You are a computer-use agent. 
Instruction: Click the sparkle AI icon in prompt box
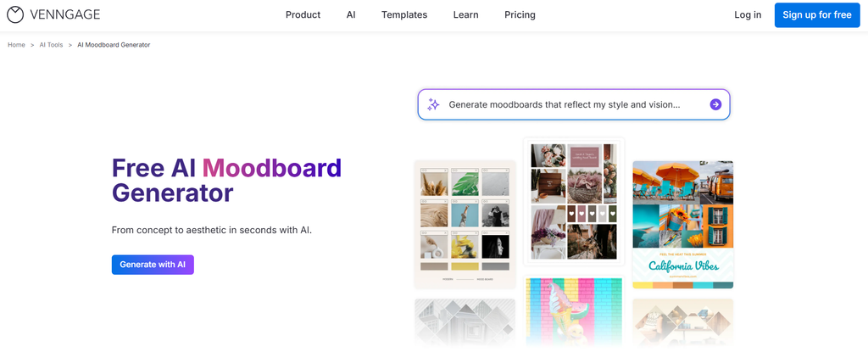[433, 104]
